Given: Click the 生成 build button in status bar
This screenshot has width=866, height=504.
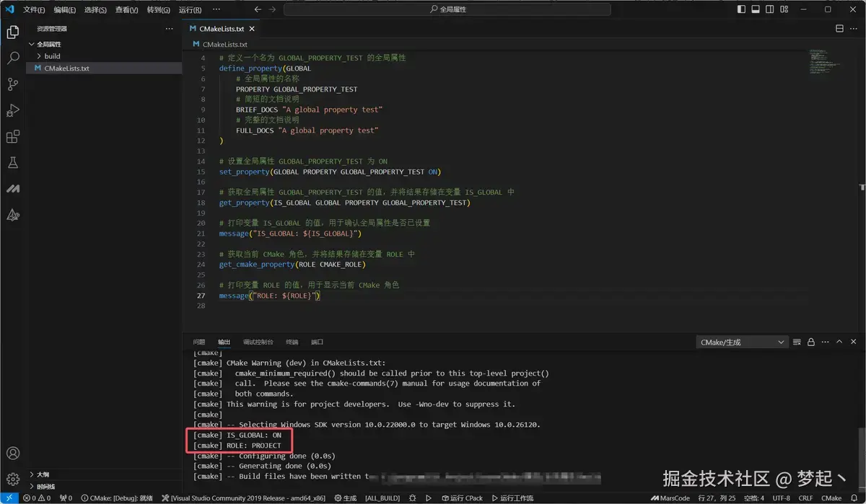Looking at the screenshot, I should [x=346, y=498].
